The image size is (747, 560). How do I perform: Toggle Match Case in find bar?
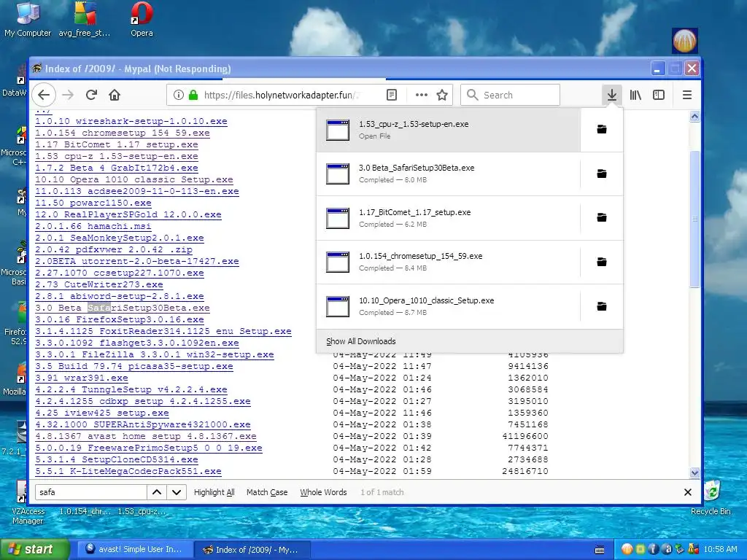[x=267, y=492]
